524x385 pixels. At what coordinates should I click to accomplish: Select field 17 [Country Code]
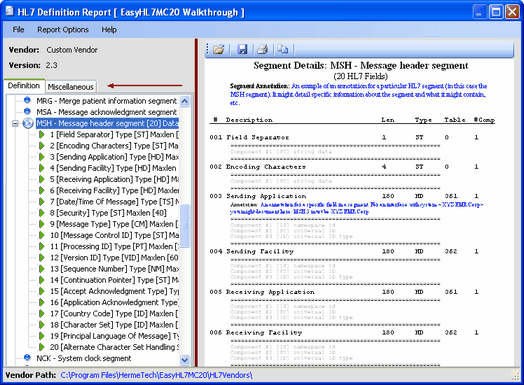pyautogui.click(x=114, y=314)
